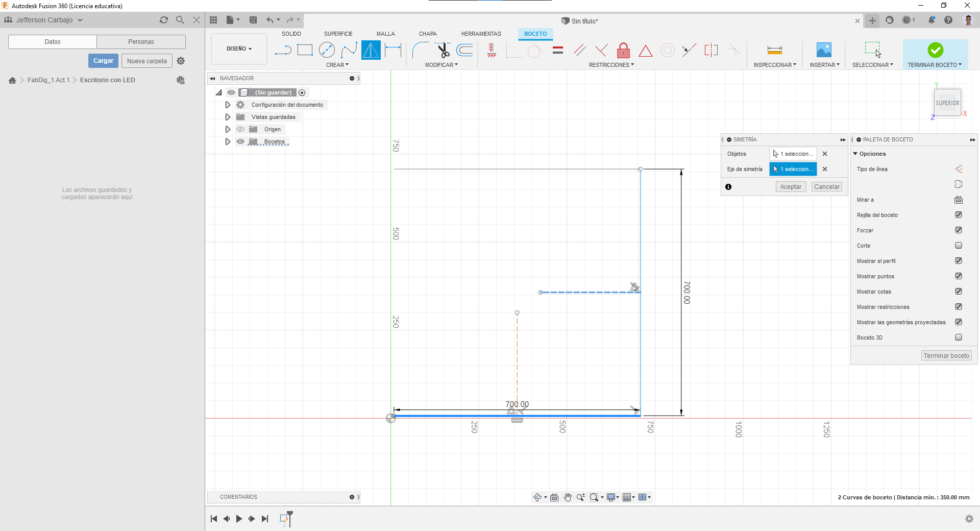The width and height of the screenshot is (980, 531).
Task: Apply Midpoint triangle constraint
Action: 646,51
